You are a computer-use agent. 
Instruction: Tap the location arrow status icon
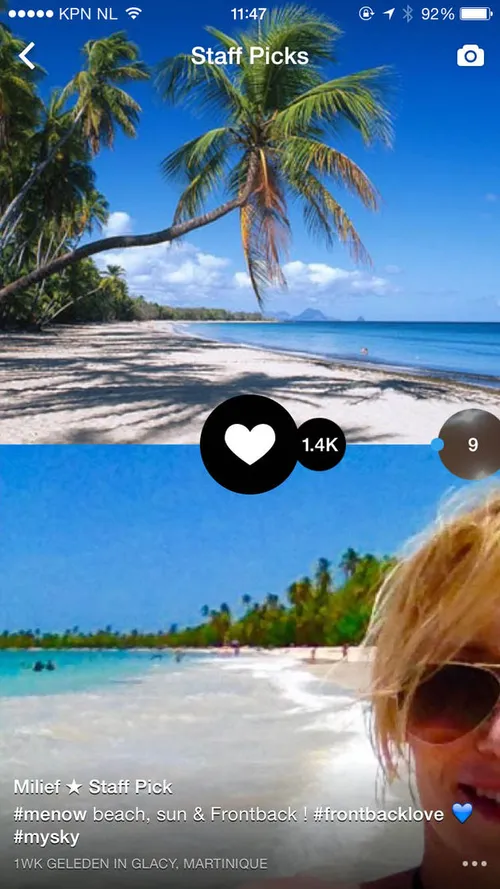(x=389, y=14)
